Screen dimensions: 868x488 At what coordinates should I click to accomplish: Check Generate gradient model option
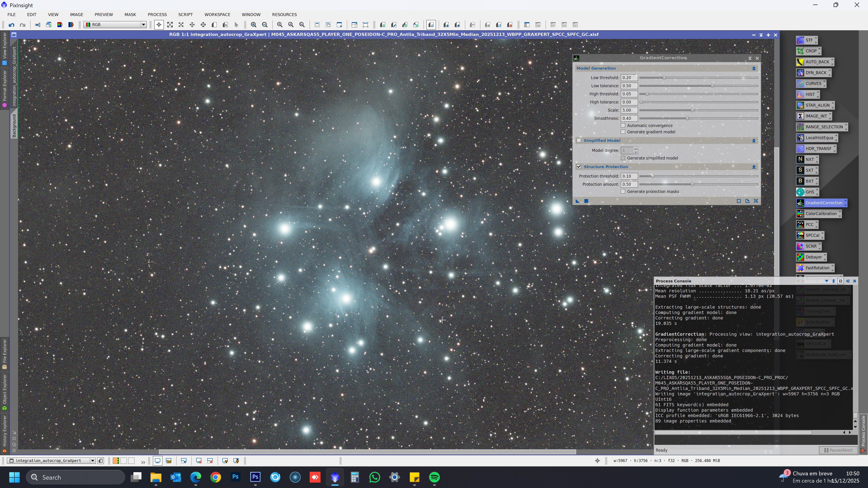pos(623,132)
